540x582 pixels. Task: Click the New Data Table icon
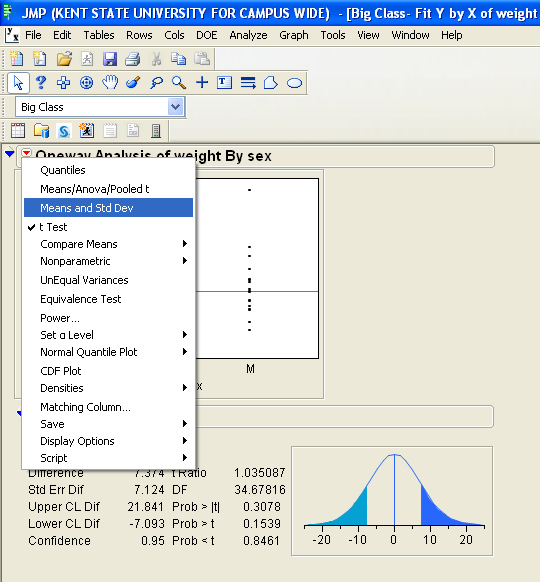(17, 59)
